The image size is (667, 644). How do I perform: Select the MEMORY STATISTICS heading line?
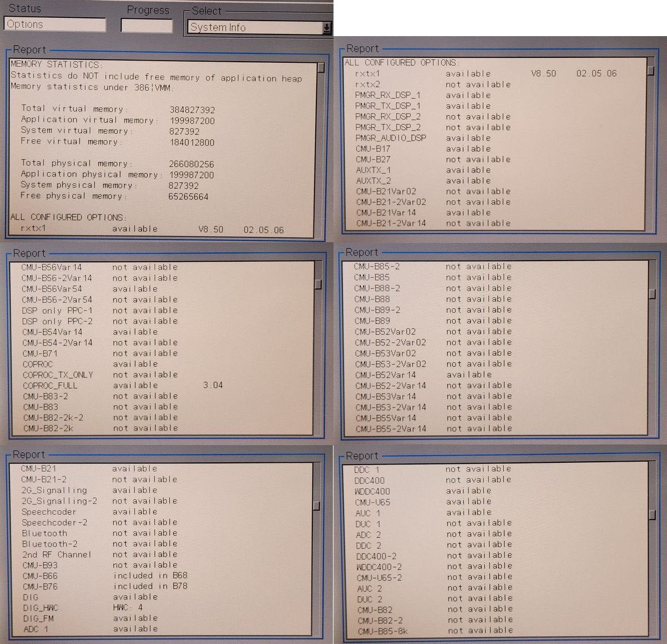(56, 64)
